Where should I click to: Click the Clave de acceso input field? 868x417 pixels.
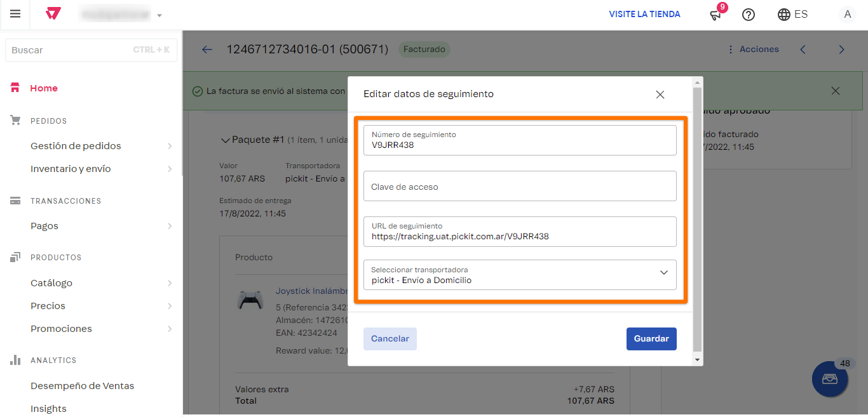coord(520,185)
